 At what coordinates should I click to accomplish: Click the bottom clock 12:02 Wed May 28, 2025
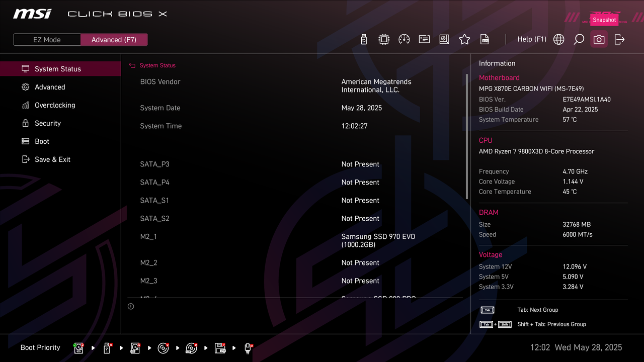point(576,347)
